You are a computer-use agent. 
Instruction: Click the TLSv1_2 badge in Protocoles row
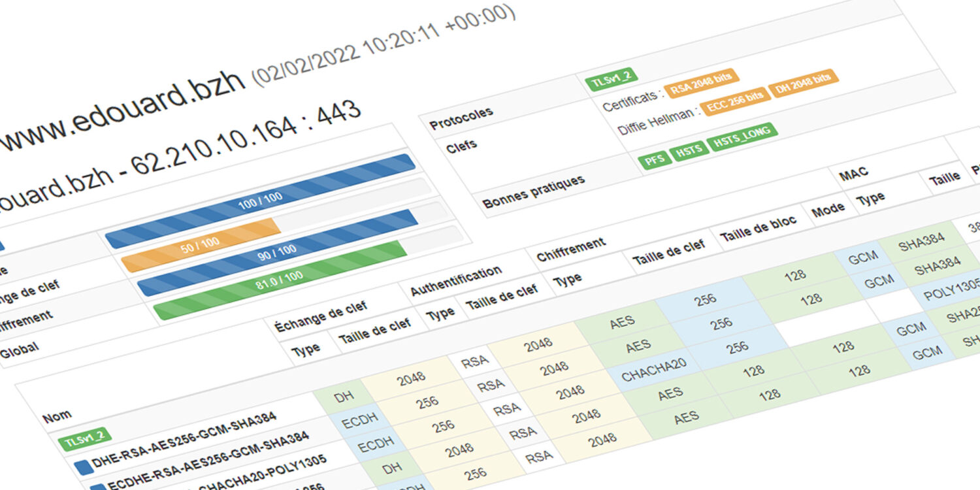(x=612, y=78)
